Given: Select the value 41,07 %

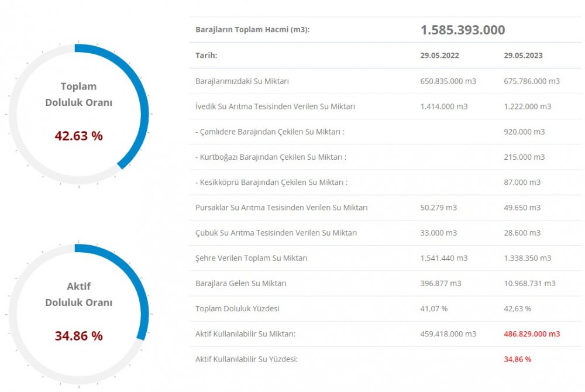Looking at the screenshot, I should 433,309.
